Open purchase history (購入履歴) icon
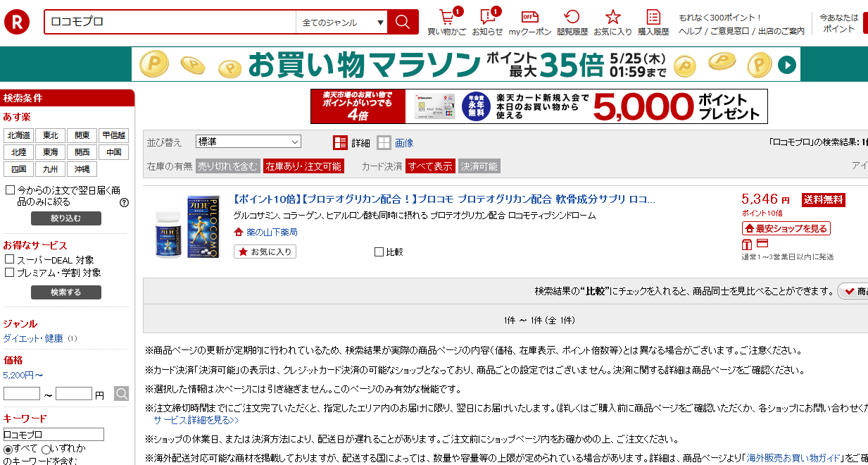This screenshot has width=868, height=465. point(653,18)
